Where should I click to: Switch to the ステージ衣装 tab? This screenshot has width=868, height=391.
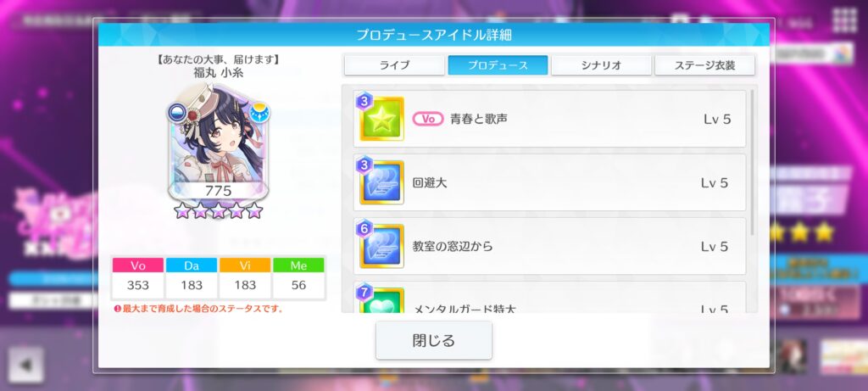click(x=704, y=64)
